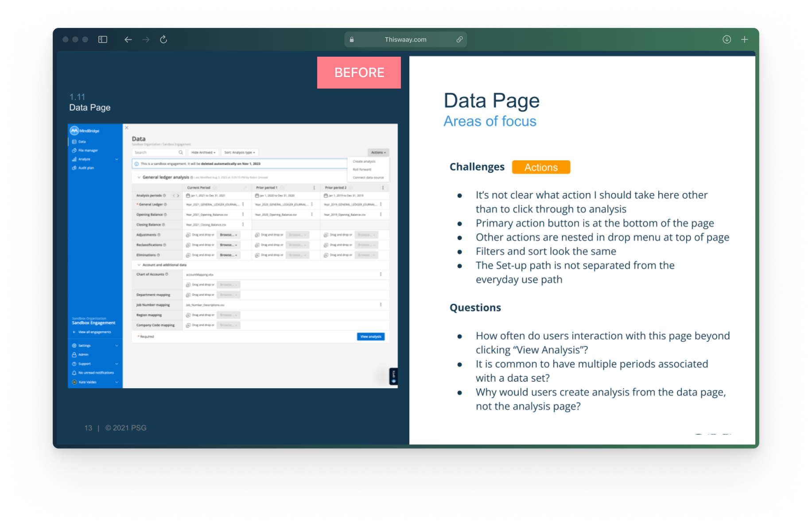Open the Audit plan sidebar item
Viewport: 812px width, 526px height.
[85, 168]
